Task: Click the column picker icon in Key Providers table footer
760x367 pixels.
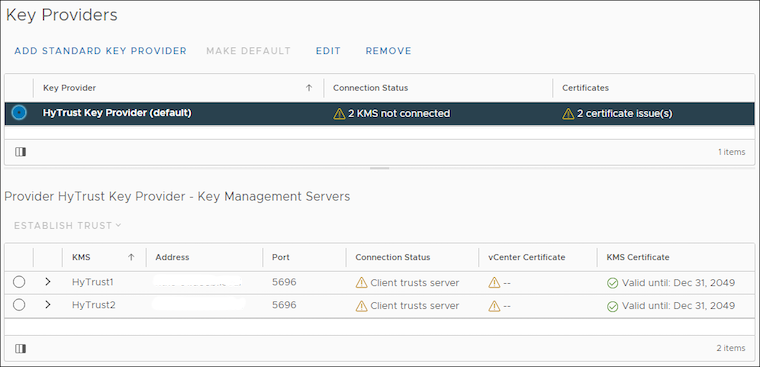Action: pyautogui.click(x=20, y=152)
